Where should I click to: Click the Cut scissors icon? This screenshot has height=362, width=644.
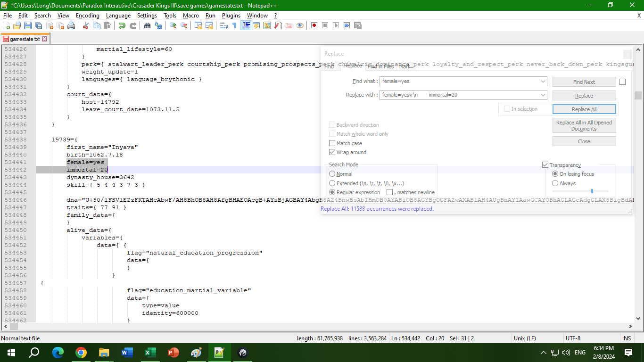coord(86,25)
